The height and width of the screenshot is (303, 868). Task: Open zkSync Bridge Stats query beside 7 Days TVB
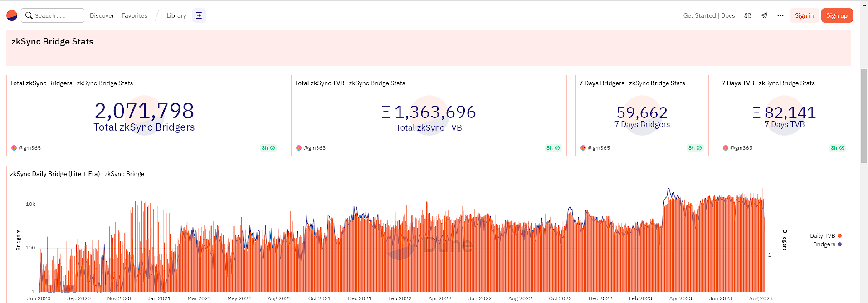[787, 83]
